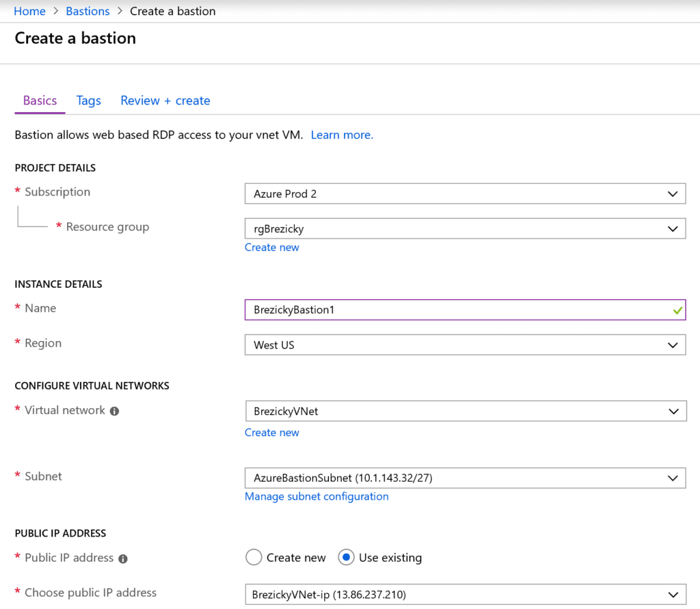Open the Tags tab
This screenshot has width=700, height=609.
pos(88,100)
